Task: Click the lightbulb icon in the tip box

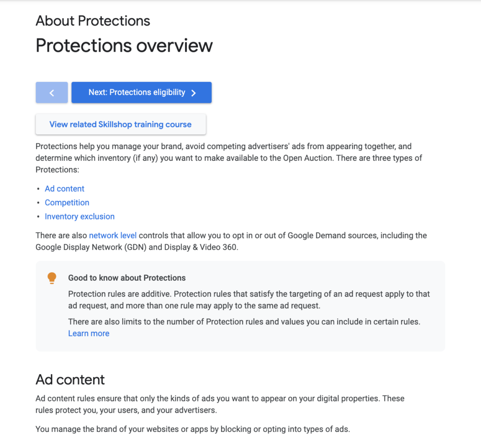Action: pyautogui.click(x=52, y=278)
